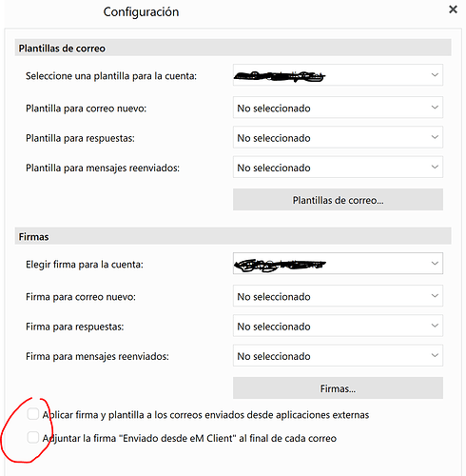This screenshot has height=476, width=466.
Task: Click the 'Plantillas de correo...' button
Action: point(338,200)
